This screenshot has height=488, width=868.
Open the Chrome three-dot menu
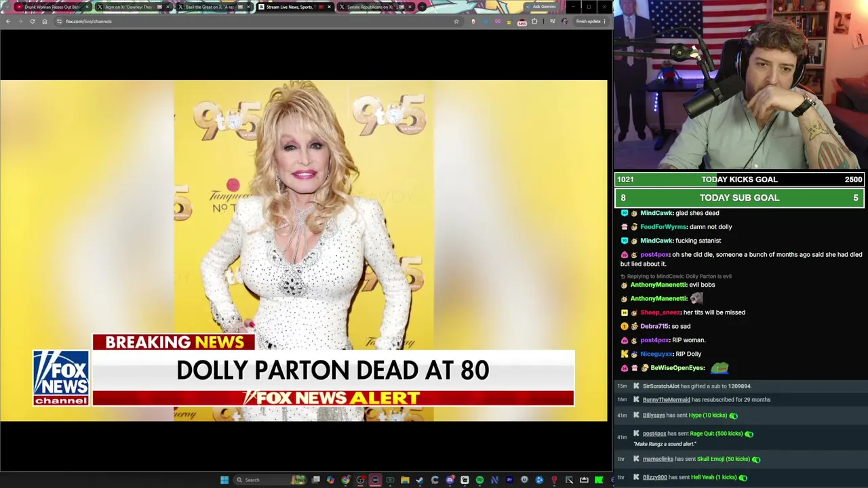[x=604, y=21]
